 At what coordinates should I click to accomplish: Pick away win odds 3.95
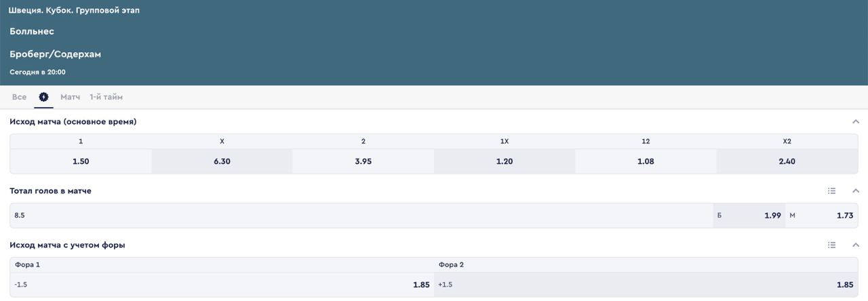point(363,161)
